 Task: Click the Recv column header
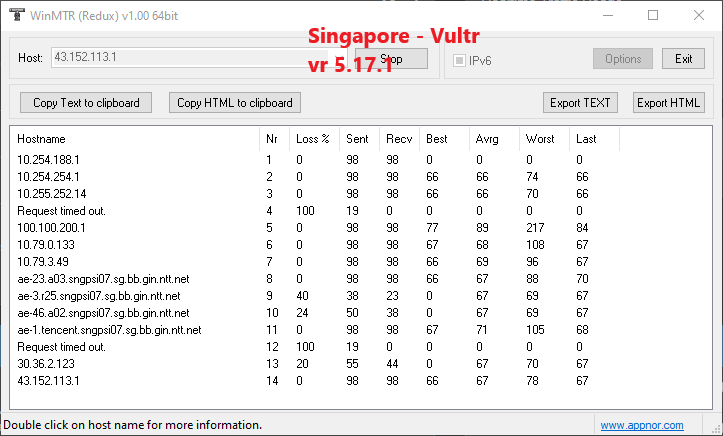click(399, 139)
